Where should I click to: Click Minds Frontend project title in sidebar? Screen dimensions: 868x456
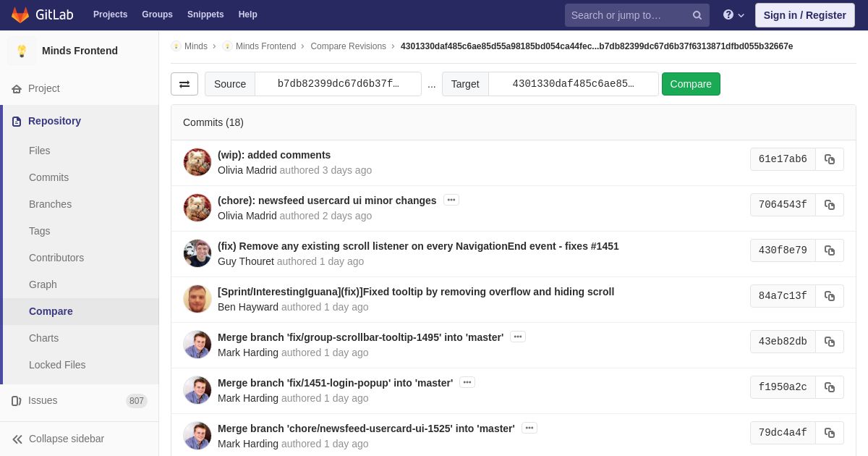click(80, 51)
